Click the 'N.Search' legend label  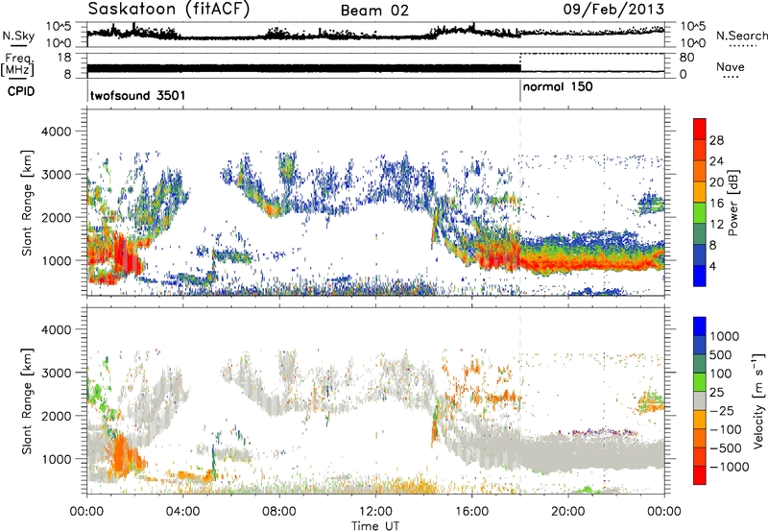point(741,36)
